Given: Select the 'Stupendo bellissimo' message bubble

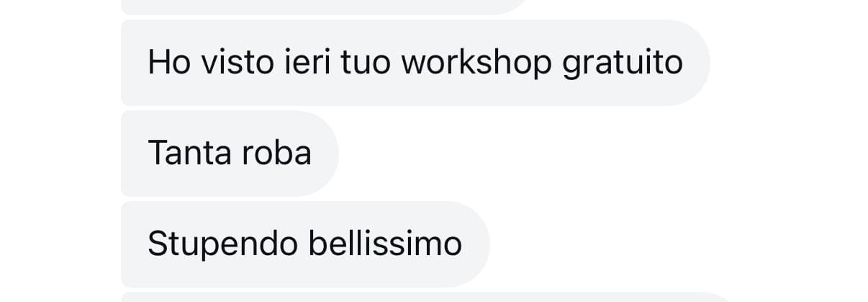Looking at the screenshot, I should [x=305, y=244].
